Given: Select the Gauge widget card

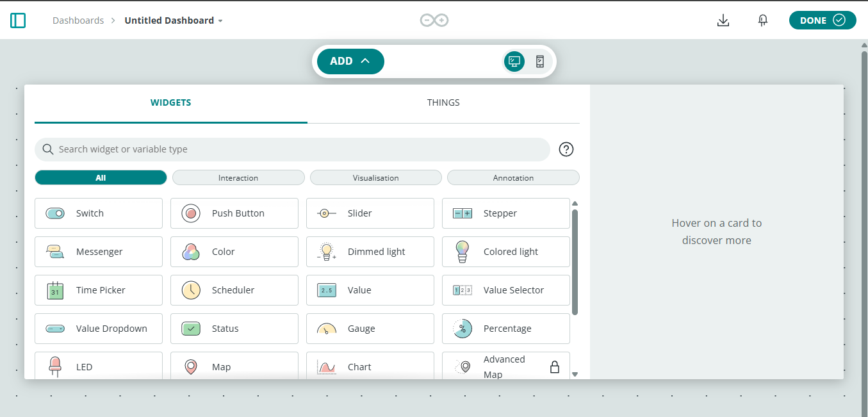Looking at the screenshot, I should (x=370, y=329).
